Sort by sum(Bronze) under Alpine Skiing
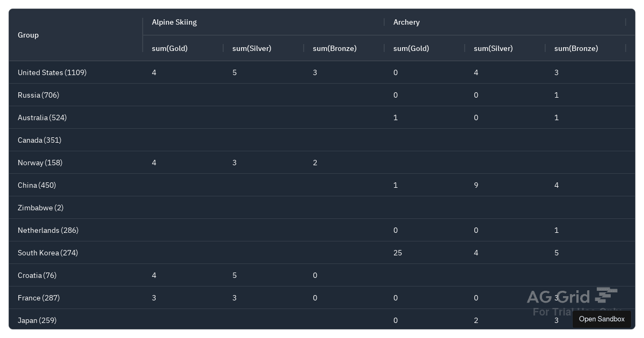The height and width of the screenshot is (338, 644). 344,48
